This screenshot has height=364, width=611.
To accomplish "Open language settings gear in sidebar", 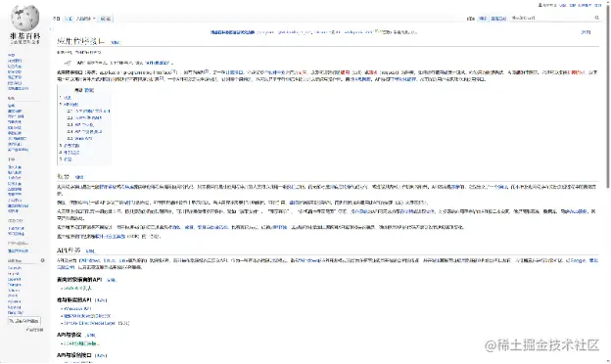I will [42, 260].
